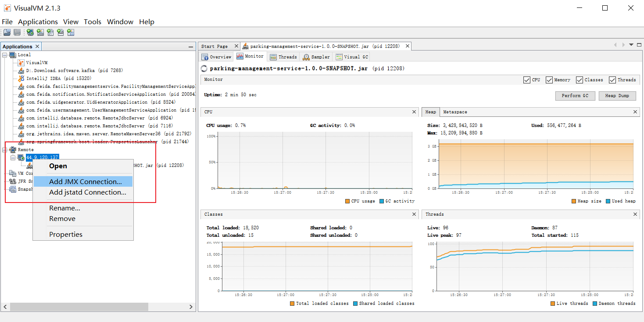
Task: Uncheck the CPU checkbox
Action: [x=527, y=80]
